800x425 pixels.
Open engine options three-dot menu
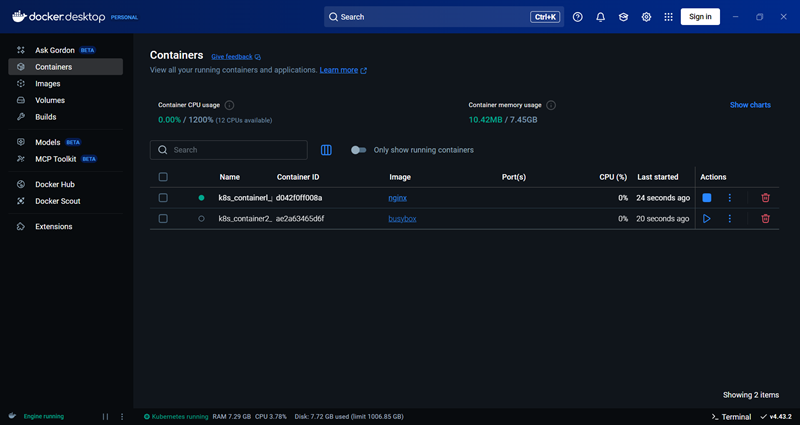(122, 417)
